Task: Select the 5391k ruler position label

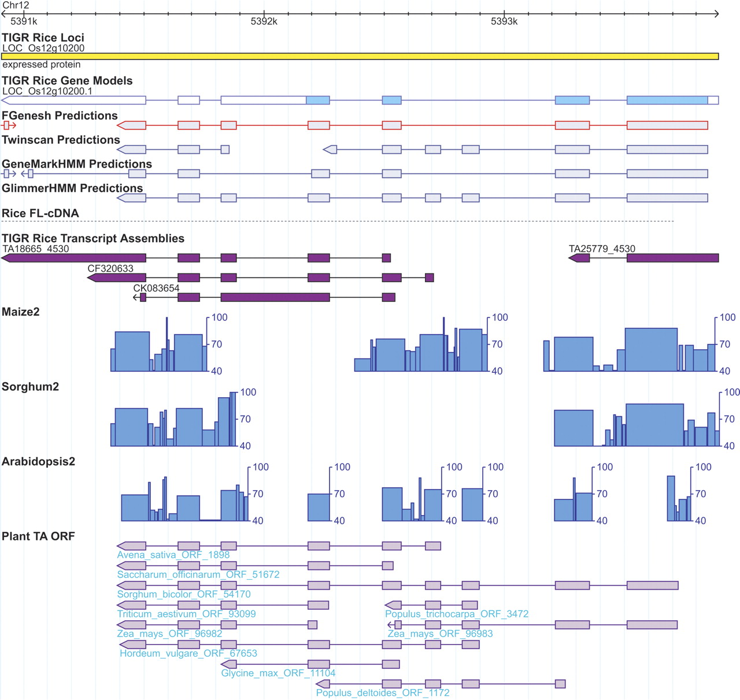Action: click(x=24, y=21)
